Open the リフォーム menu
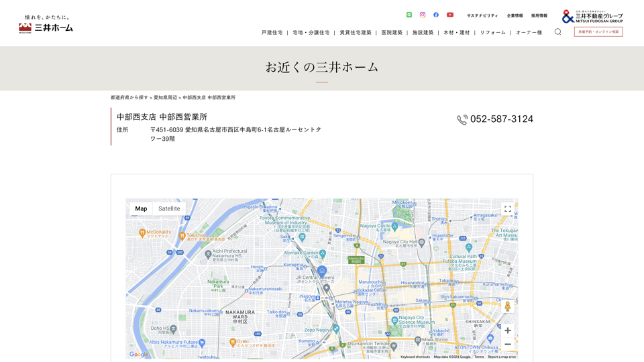Image resolution: width=644 pixels, height=362 pixels. tap(493, 32)
